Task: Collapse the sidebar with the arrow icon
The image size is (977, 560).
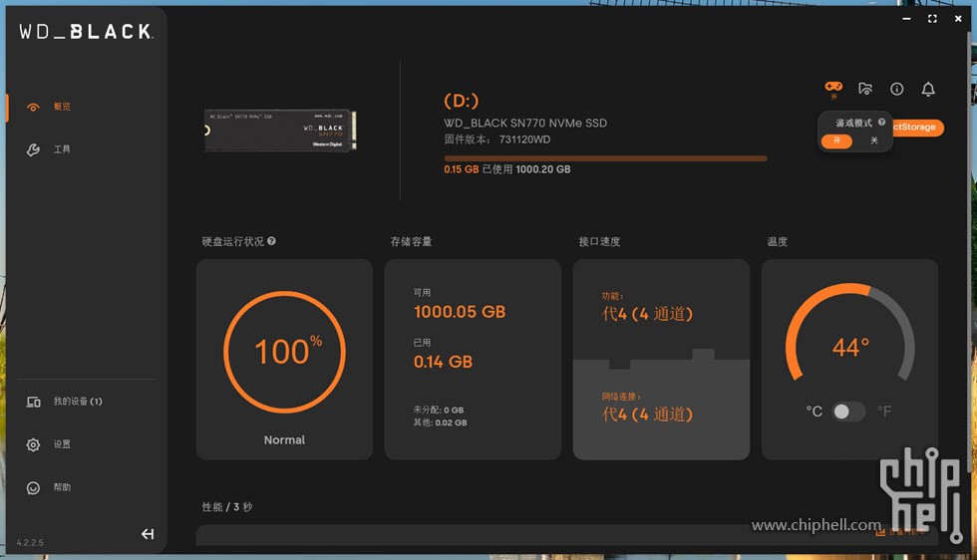Action: 148,534
